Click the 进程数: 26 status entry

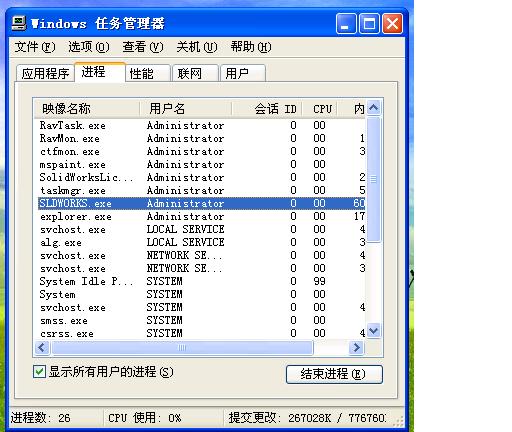coord(41,418)
